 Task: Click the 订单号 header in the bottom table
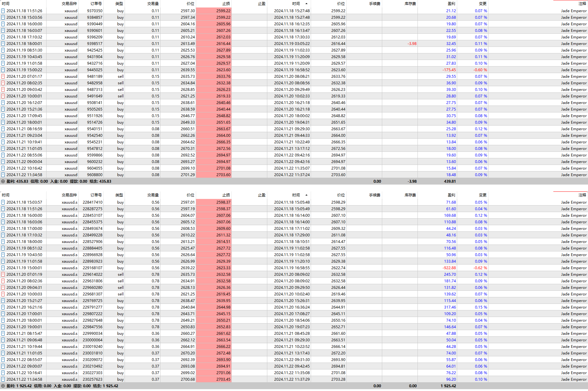pyautogui.click(x=96, y=195)
